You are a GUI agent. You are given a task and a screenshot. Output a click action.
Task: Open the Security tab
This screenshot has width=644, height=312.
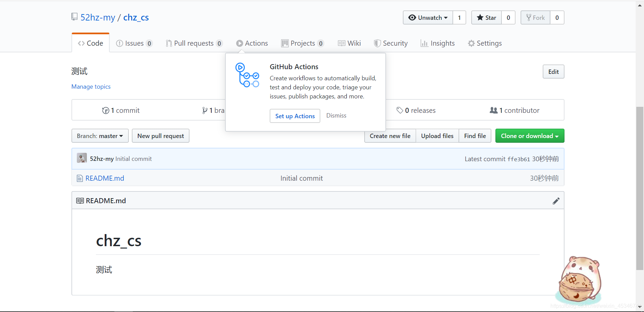tap(391, 43)
